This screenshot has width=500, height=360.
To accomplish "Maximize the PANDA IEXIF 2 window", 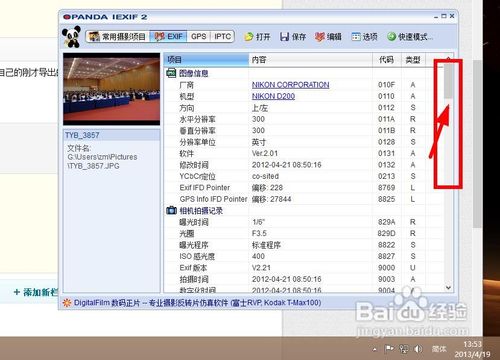I will click(x=444, y=16).
